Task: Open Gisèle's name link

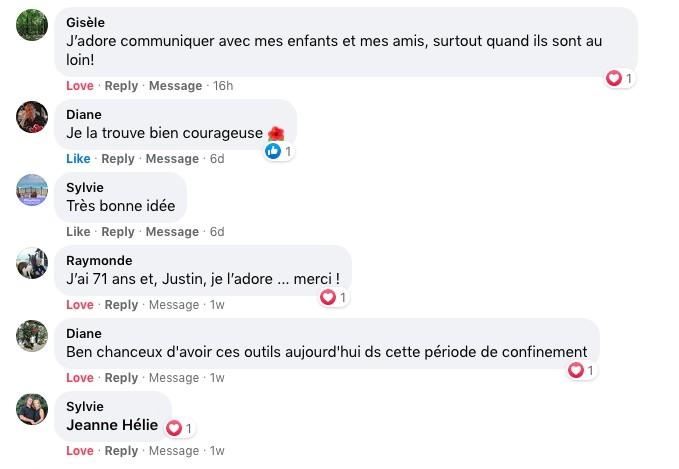Action: [x=85, y=22]
